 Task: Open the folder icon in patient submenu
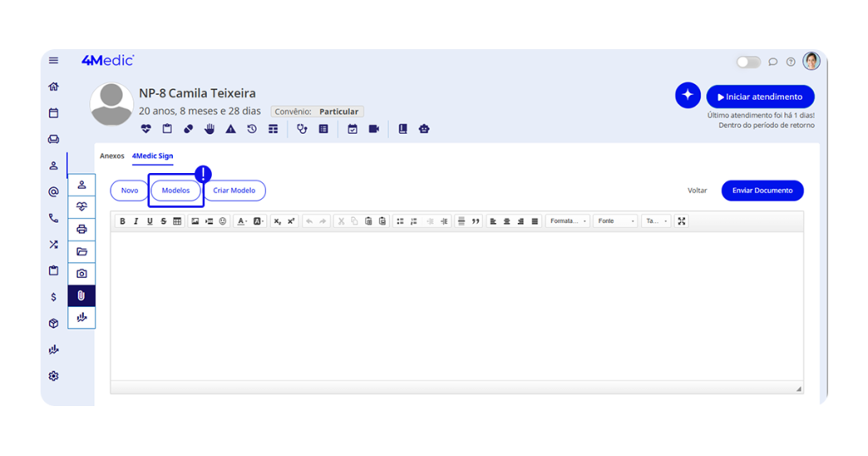[x=81, y=251]
